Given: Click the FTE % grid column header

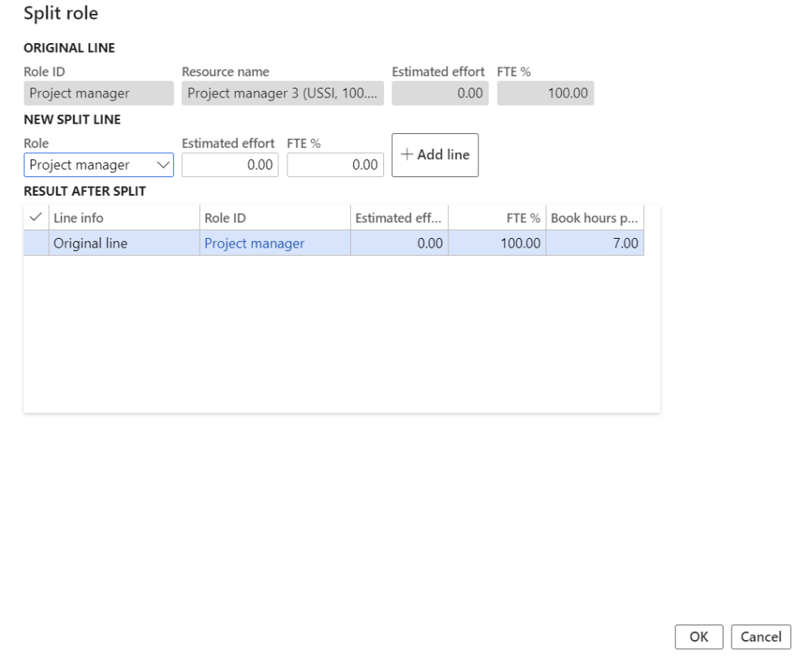Looking at the screenshot, I should [x=497, y=218].
